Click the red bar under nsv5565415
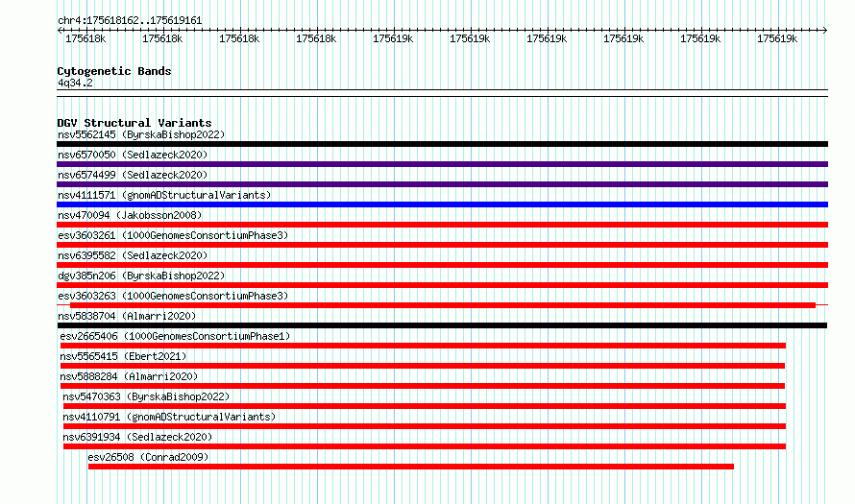 [423, 366]
